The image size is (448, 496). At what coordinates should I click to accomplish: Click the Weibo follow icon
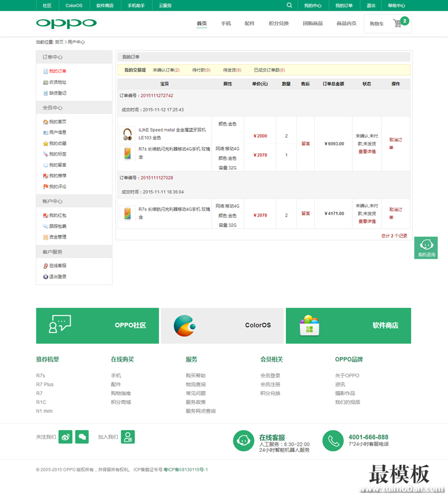[x=65, y=437]
